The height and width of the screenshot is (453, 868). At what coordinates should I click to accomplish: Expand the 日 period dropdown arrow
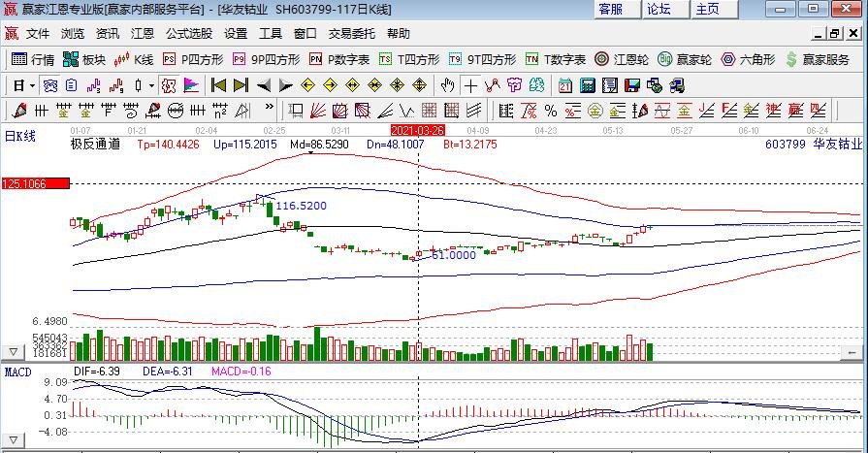coord(33,85)
